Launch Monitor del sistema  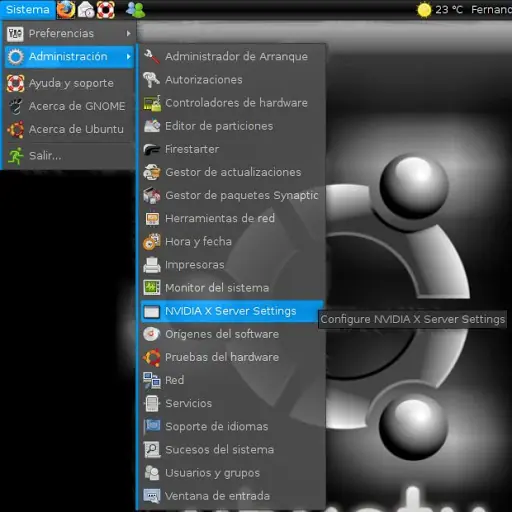[x=232, y=288]
